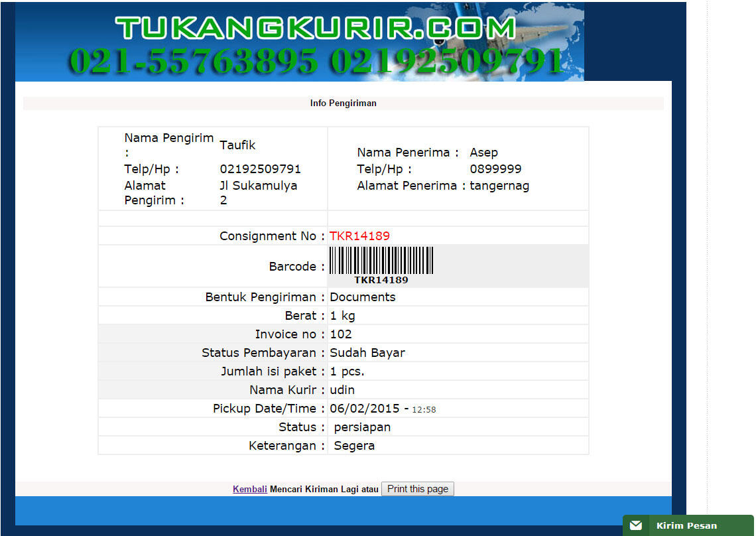Click the invoice number 102

click(x=341, y=334)
